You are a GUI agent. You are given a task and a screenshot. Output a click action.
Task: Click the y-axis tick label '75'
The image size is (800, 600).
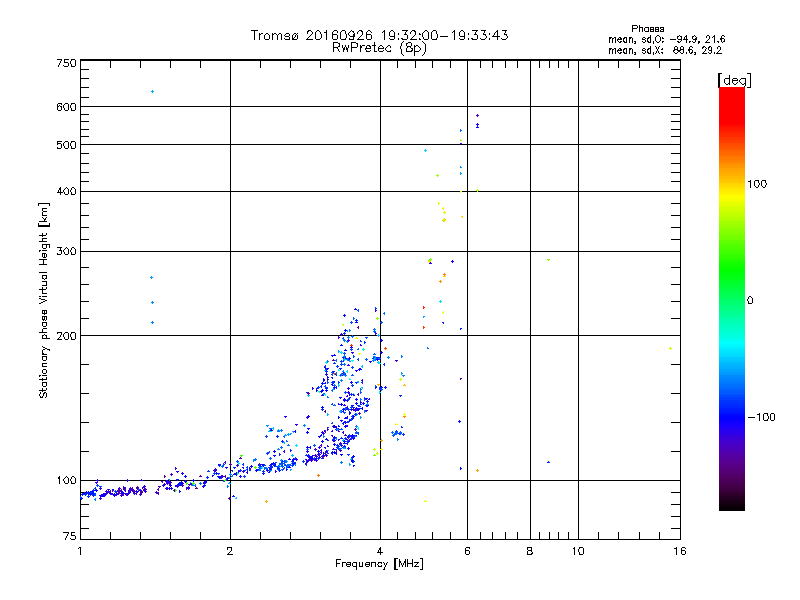[70, 536]
